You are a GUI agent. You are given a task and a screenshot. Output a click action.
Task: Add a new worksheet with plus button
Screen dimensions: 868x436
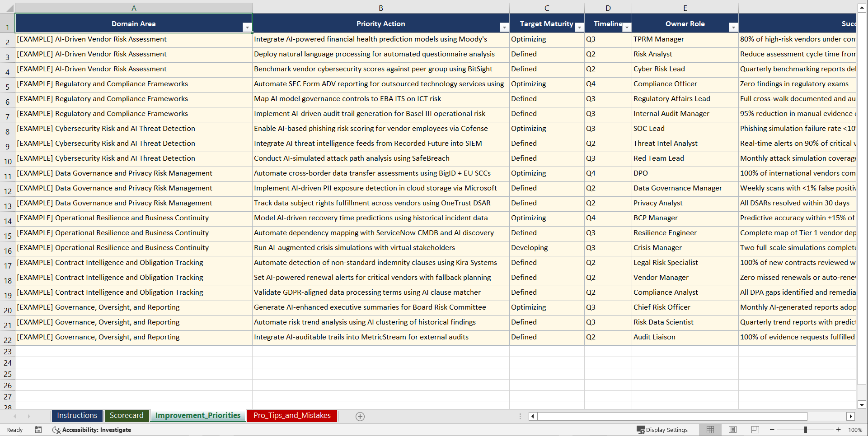360,416
